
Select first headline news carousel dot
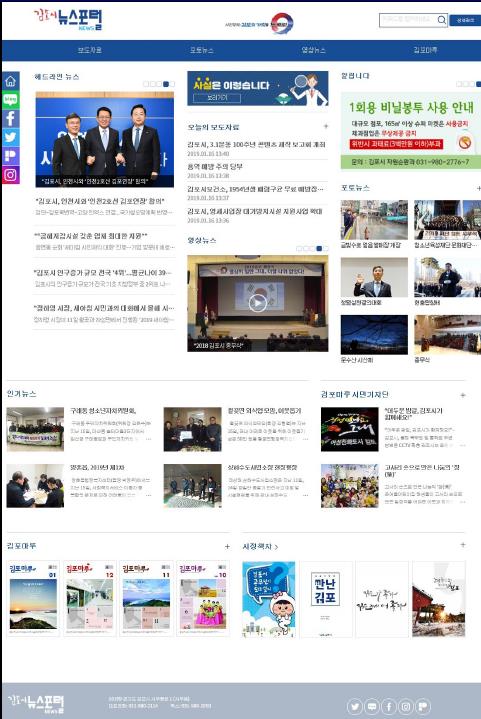[x=146, y=84]
